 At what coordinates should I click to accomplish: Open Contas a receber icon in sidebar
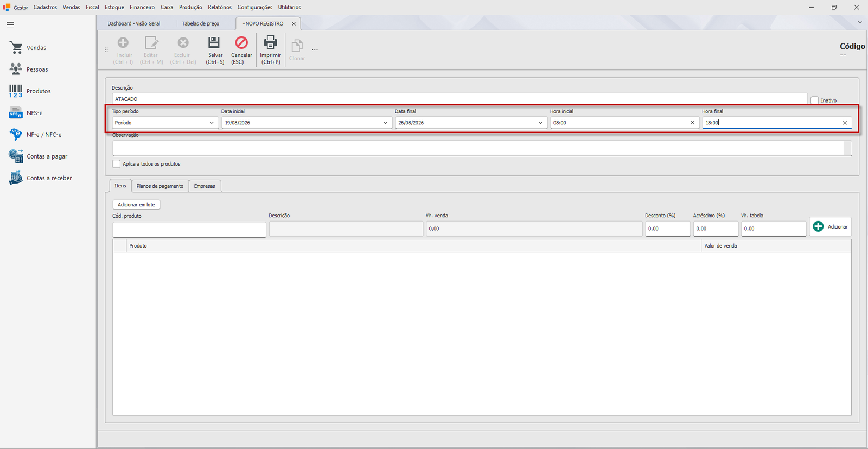click(x=16, y=178)
